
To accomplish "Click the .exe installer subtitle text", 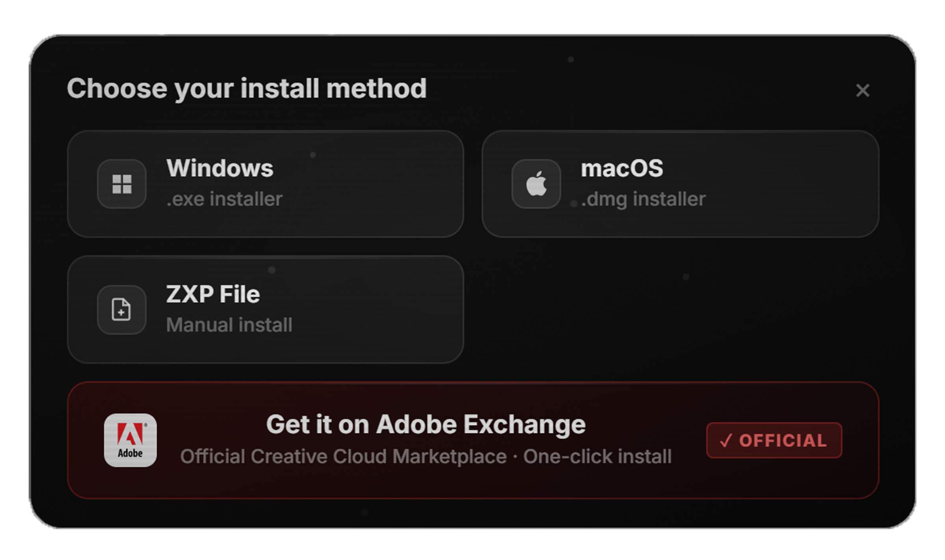I will (223, 199).
